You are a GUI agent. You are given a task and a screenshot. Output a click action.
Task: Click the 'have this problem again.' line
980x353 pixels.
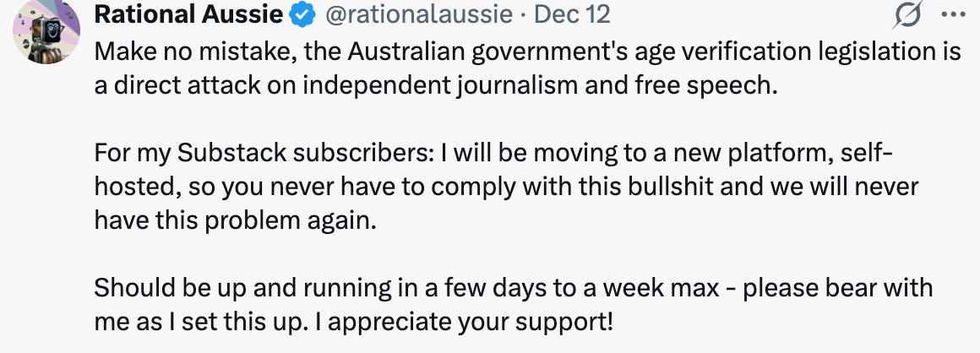(x=236, y=221)
